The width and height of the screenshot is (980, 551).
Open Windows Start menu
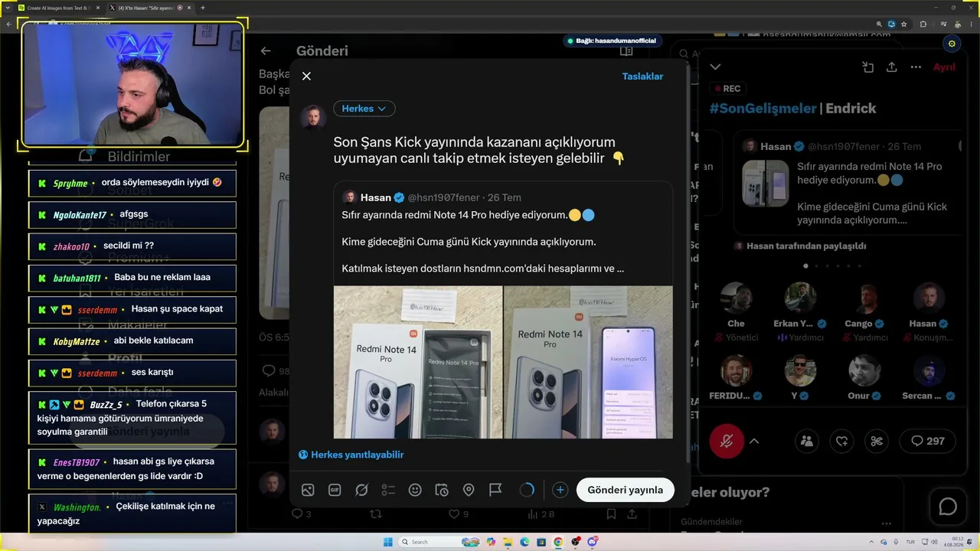coord(388,542)
